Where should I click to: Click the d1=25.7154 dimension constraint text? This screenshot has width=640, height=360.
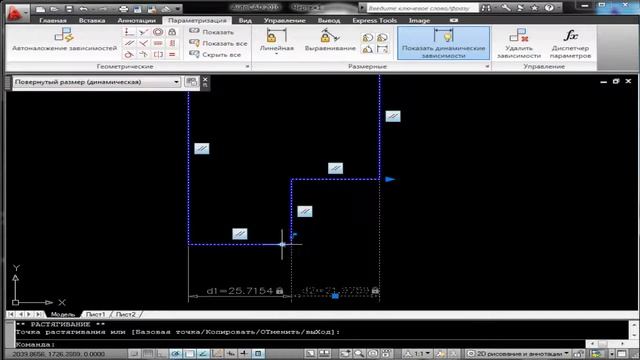click(239, 291)
